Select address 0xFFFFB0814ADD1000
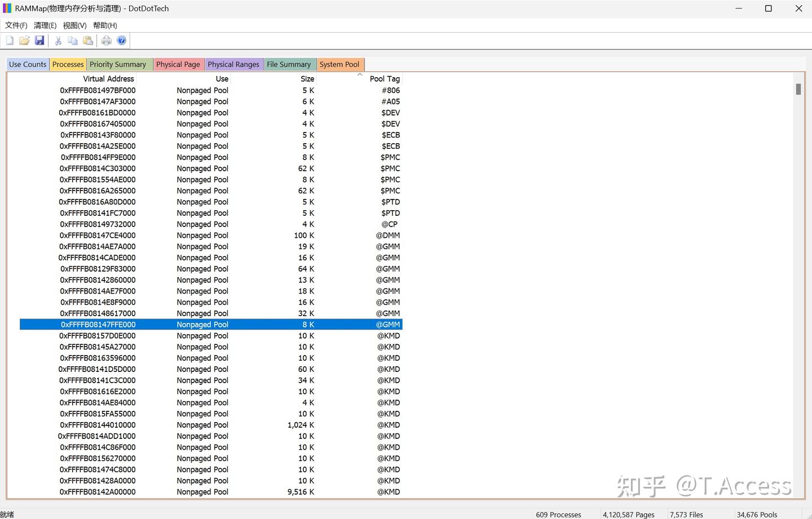Image resolution: width=812 pixels, height=519 pixels. coord(96,436)
